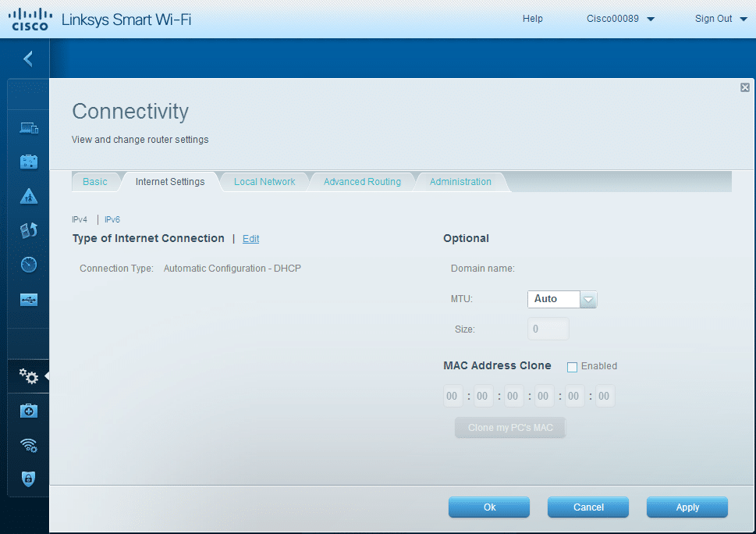The height and width of the screenshot is (534, 756).
Task: Enable the MAC Address Clone checkbox
Action: coord(573,367)
